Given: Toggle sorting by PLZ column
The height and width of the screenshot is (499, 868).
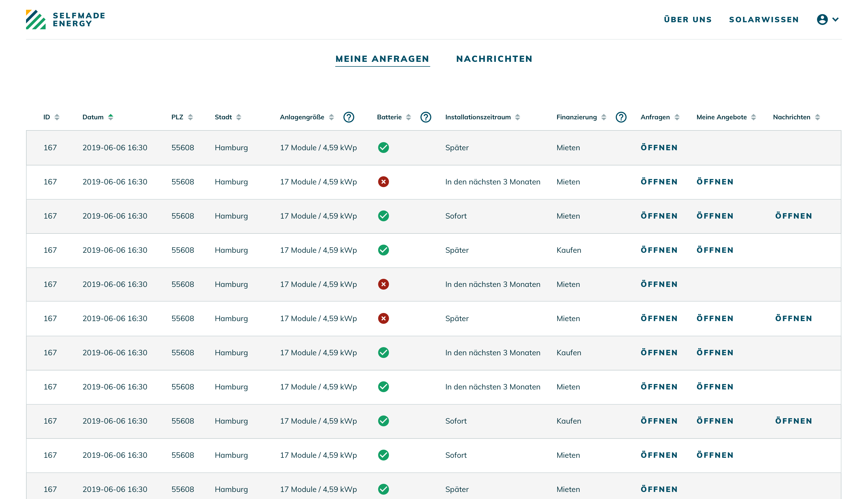Looking at the screenshot, I should click(x=190, y=117).
